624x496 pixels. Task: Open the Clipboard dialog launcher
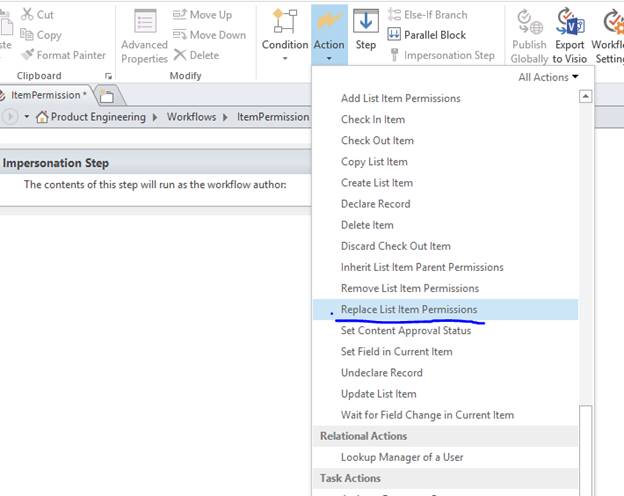(x=108, y=76)
